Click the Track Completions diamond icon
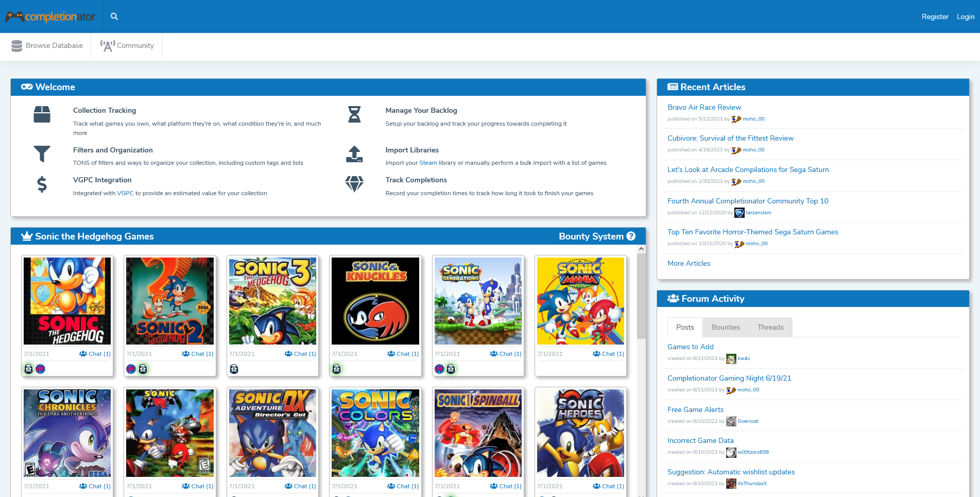Viewport: 980px width, 497px height. coord(354,184)
